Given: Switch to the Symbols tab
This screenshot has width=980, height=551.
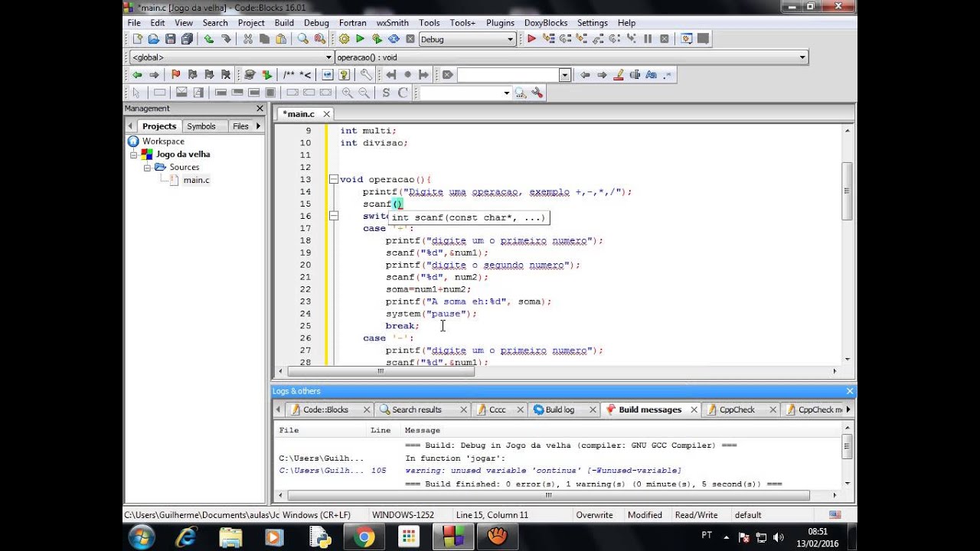Looking at the screenshot, I should click(x=201, y=126).
